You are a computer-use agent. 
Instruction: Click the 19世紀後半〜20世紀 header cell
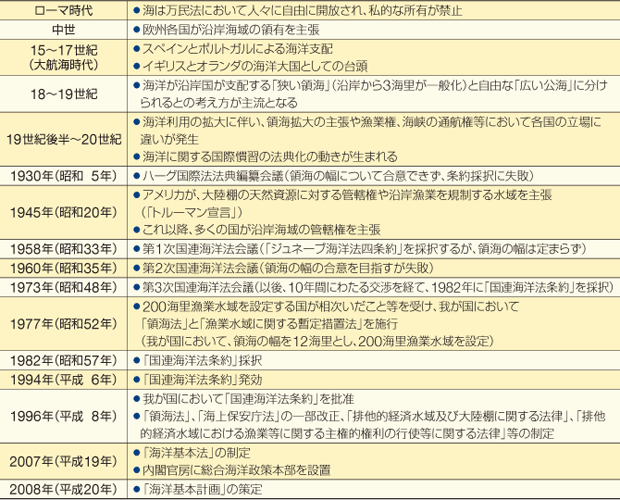[65, 140]
